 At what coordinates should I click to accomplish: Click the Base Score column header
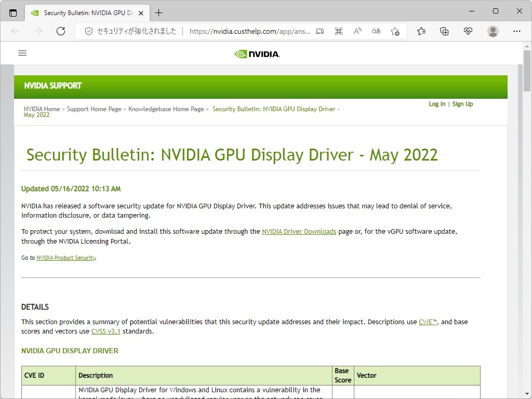click(x=343, y=376)
